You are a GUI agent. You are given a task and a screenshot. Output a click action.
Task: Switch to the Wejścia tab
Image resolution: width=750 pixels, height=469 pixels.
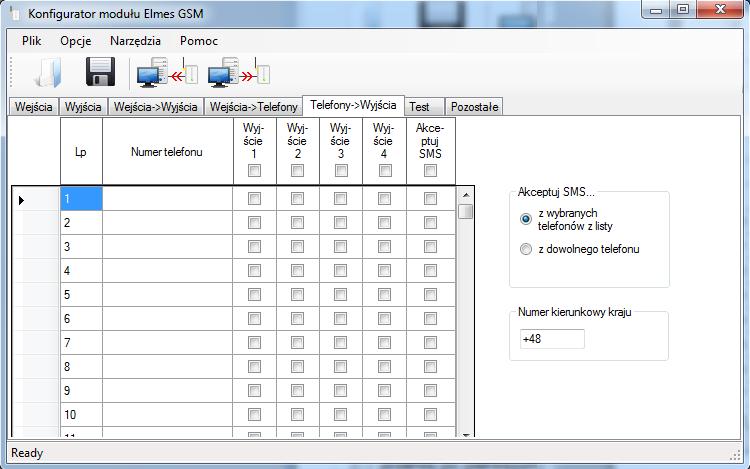(33, 107)
